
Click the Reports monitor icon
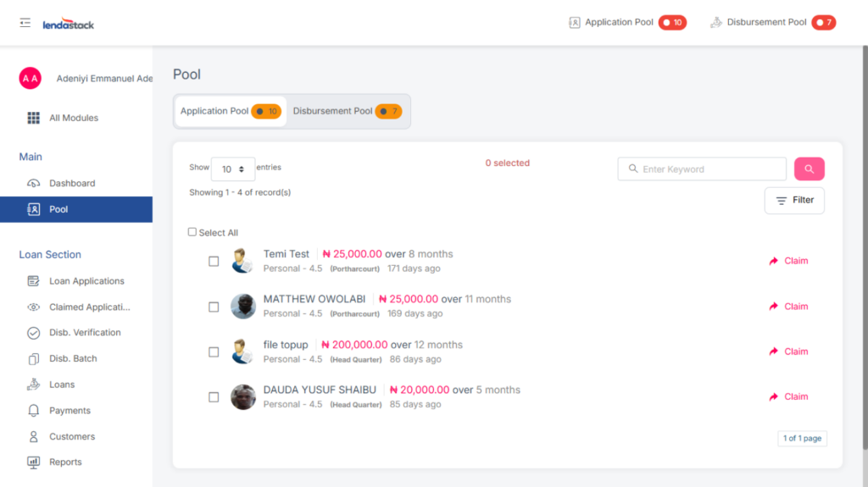point(34,462)
